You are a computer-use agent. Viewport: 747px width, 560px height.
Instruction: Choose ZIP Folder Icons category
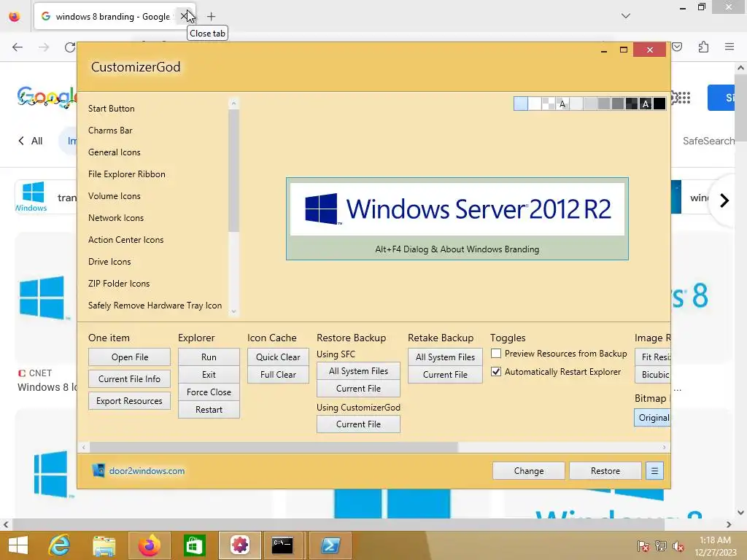119,284
